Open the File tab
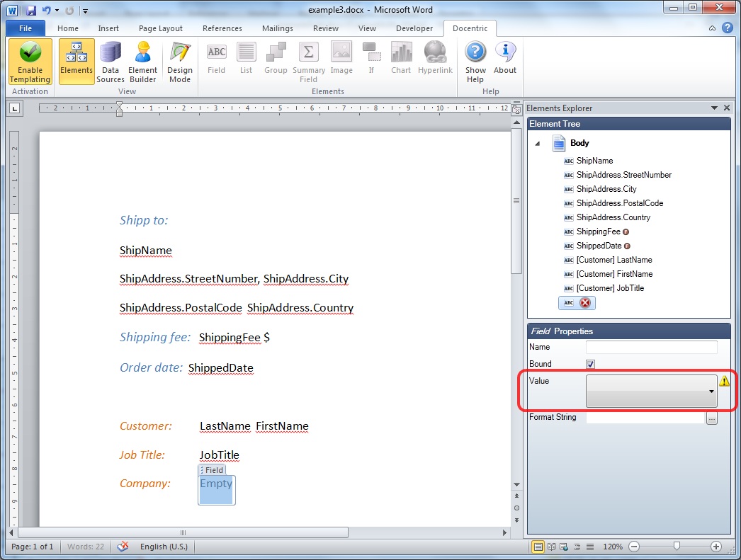Viewport: 741px width, 560px height. [x=26, y=28]
